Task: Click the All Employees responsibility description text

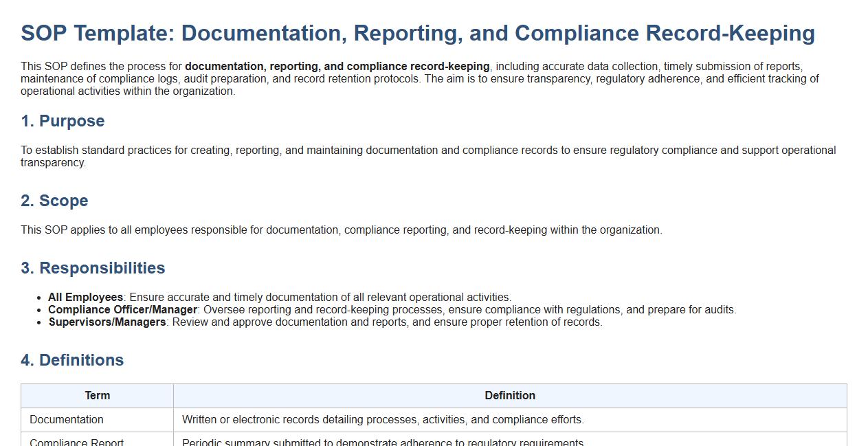Action: click(x=320, y=298)
